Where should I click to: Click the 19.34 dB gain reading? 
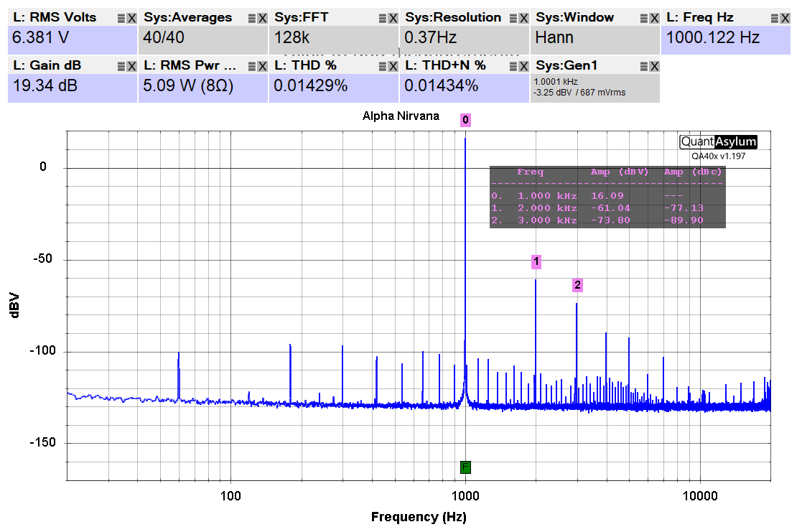(x=45, y=85)
